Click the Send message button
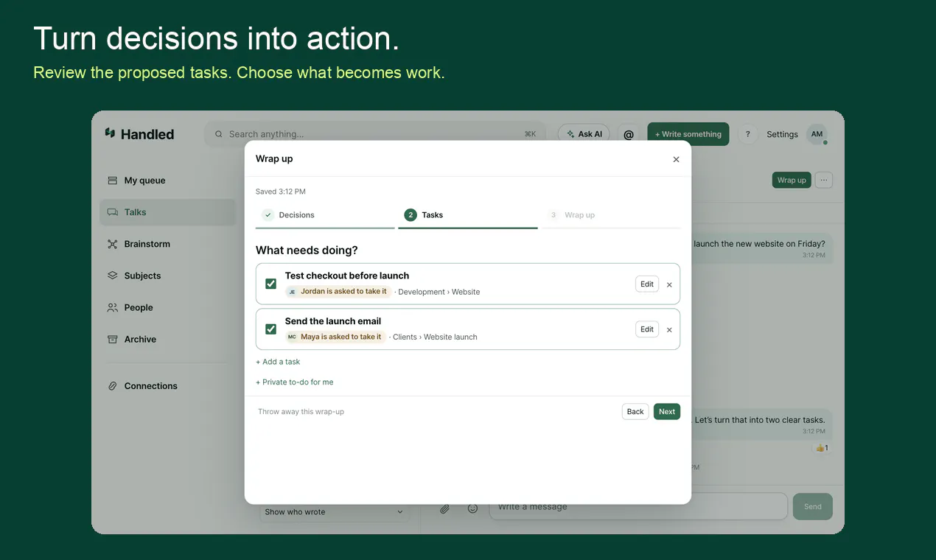The image size is (936, 560). pos(813,506)
